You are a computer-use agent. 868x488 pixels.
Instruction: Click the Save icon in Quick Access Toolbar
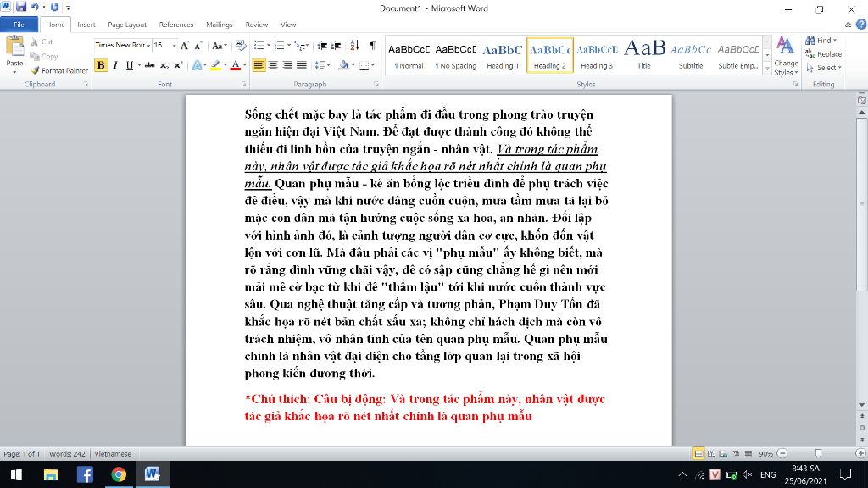coord(21,7)
